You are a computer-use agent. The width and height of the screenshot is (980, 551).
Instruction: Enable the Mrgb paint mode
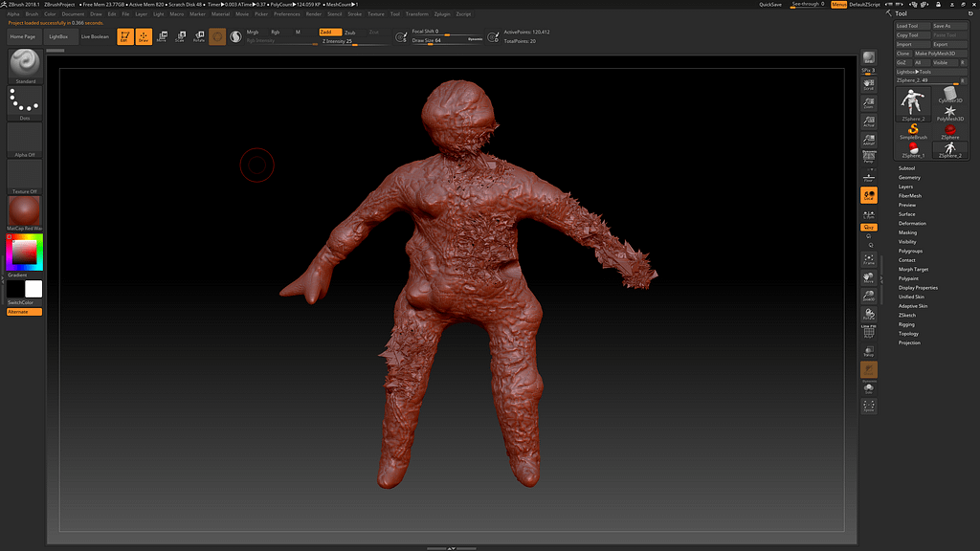click(253, 33)
